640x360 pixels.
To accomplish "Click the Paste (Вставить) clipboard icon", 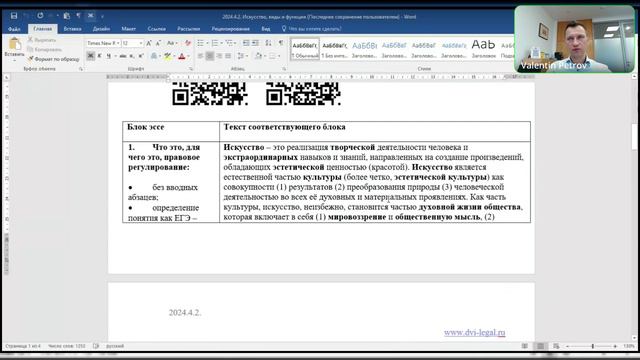I will [x=15, y=44].
